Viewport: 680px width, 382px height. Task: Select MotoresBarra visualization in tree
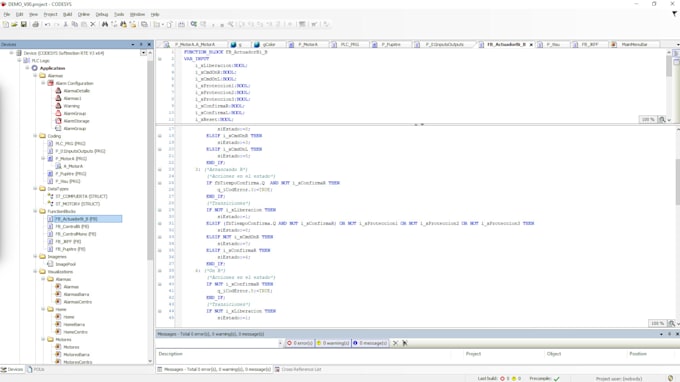(x=76, y=354)
